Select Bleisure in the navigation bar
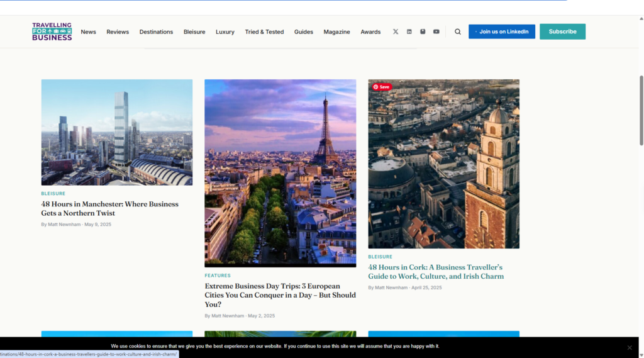 click(x=194, y=31)
